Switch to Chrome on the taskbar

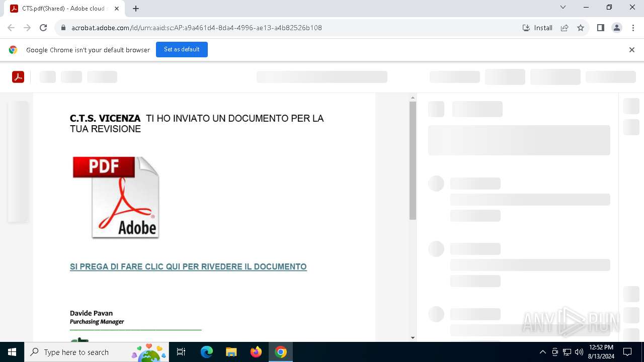click(x=280, y=352)
